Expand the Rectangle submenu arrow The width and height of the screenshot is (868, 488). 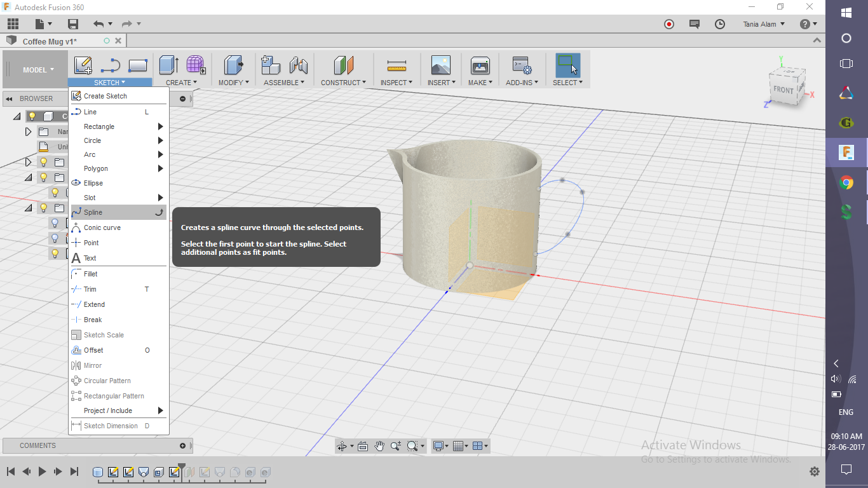click(161, 126)
